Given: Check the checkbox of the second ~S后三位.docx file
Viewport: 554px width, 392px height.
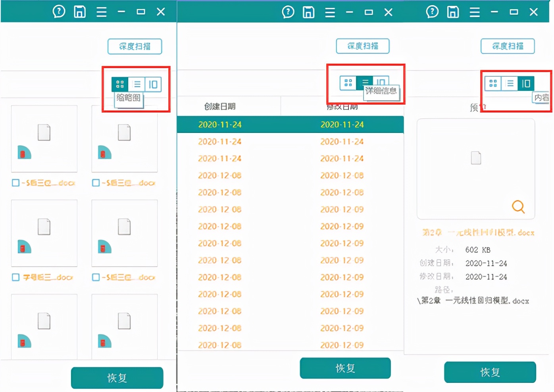Looking at the screenshot, I should click(x=95, y=183).
